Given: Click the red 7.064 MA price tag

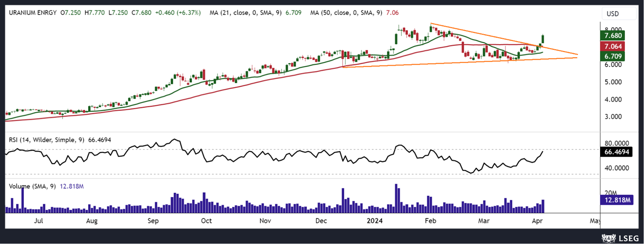Looking at the screenshot, I should click(613, 46).
